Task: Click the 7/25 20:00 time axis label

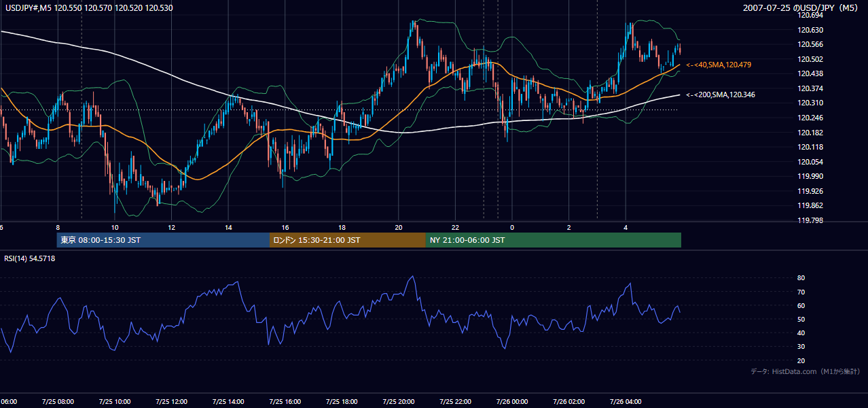Action: click(x=399, y=401)
